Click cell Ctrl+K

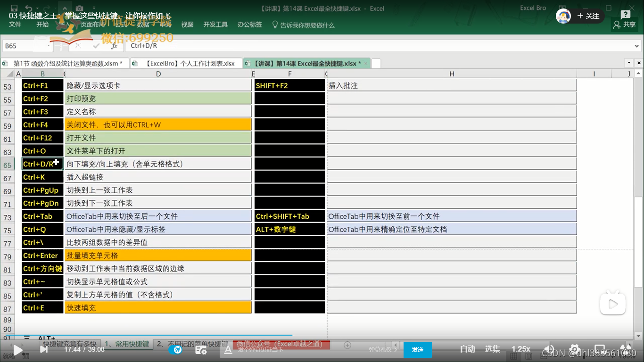point(42,177)
